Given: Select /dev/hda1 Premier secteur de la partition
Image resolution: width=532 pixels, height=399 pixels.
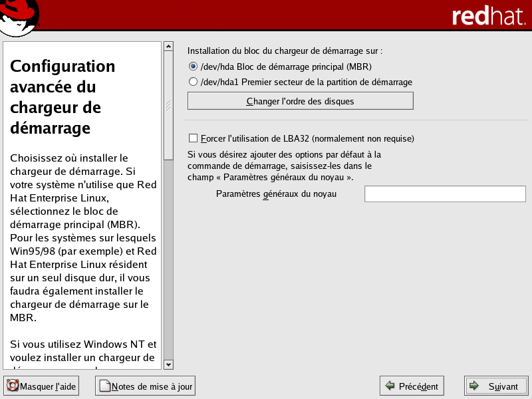Looking at the screenshot, I should 194,82.
